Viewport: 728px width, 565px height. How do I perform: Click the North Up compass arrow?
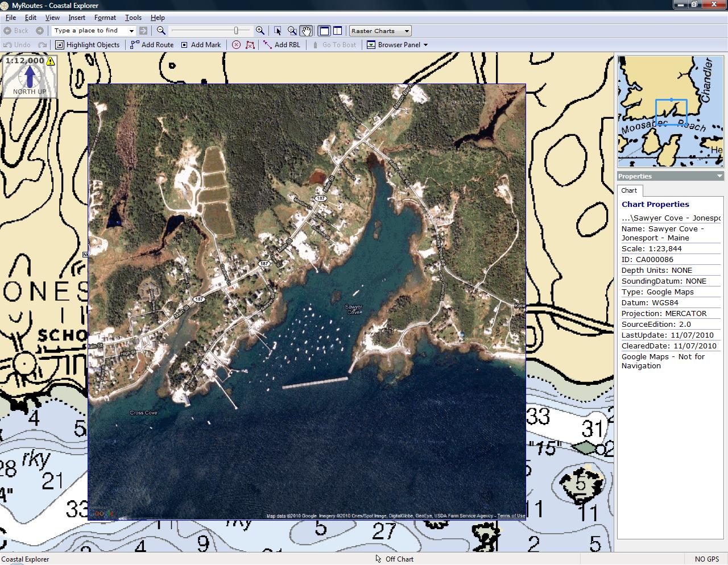[30, 76]
